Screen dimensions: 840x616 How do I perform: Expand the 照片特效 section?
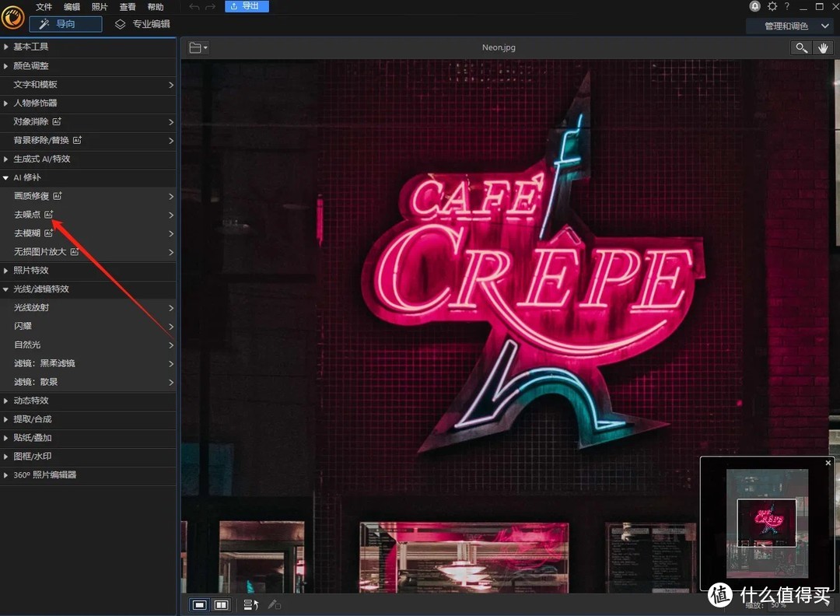coord(88,271)
